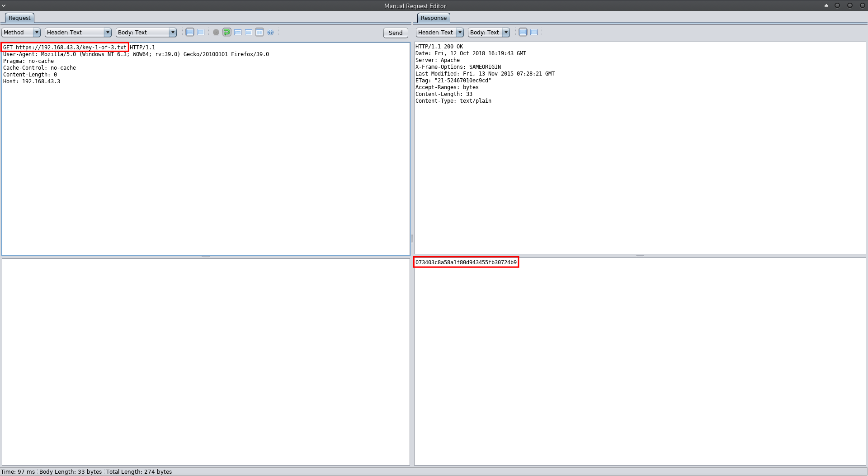868x476 pixels.
Task: Open the Response 'Body: Text' dropdown
Action: point(489,32)
